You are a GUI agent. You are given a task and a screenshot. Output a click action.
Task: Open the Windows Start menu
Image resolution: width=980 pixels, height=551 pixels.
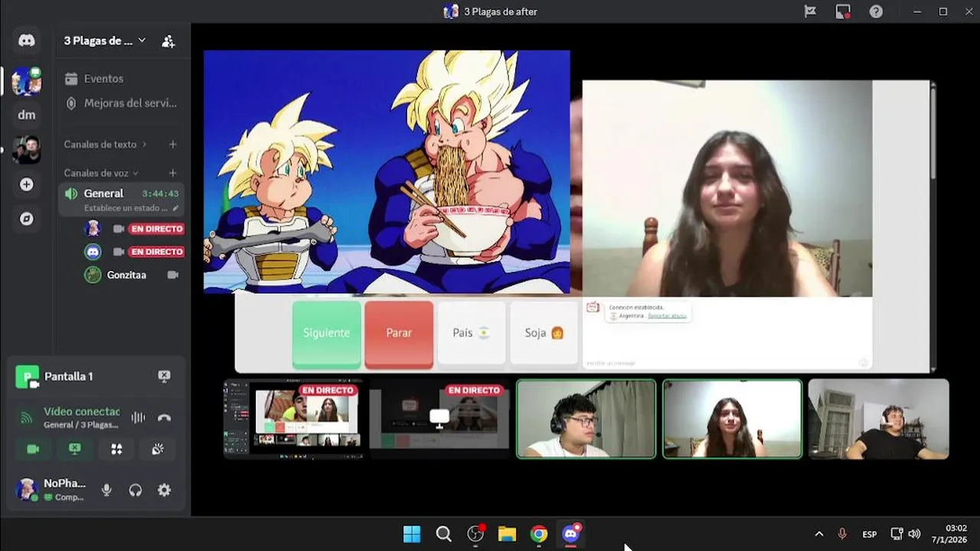(412, 534)
